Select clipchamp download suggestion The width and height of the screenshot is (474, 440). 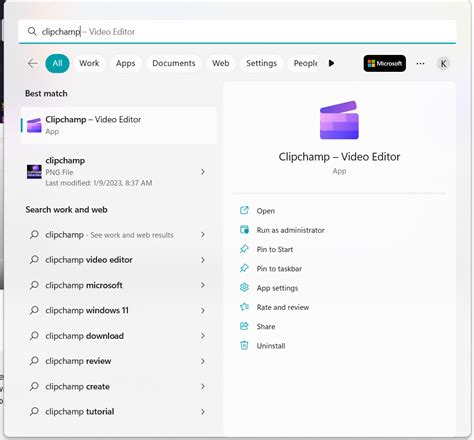pyautogui.click(x=118, y=336)
